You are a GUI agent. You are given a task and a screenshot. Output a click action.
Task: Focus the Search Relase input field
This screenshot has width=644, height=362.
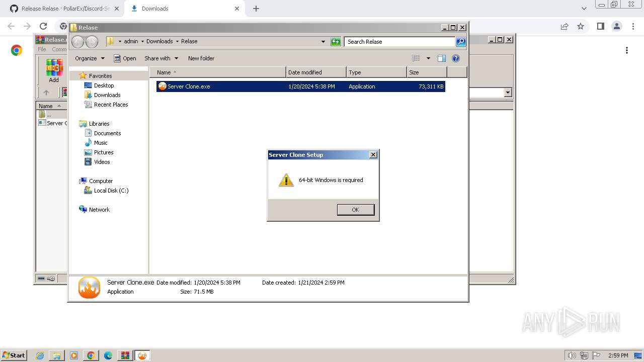coord(400,42)
